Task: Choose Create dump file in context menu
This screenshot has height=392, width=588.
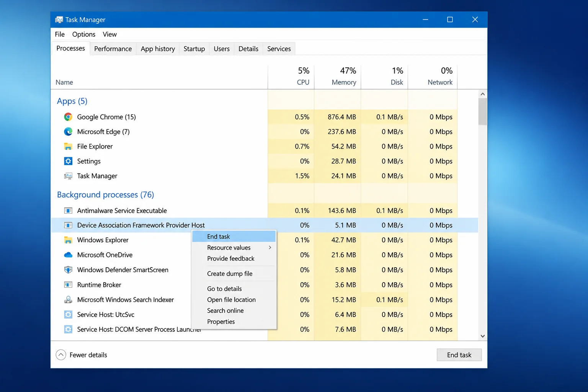Action: (234, 274)
